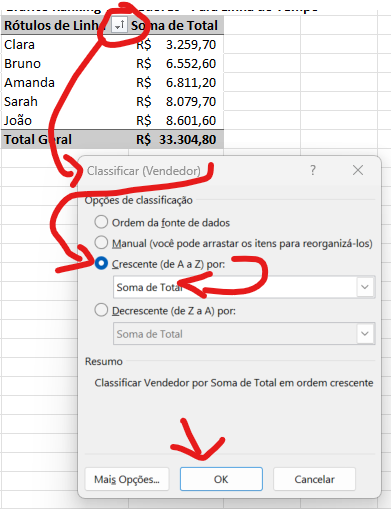Click the value 8.601,60
391x509 pixels.
point(191,121)
